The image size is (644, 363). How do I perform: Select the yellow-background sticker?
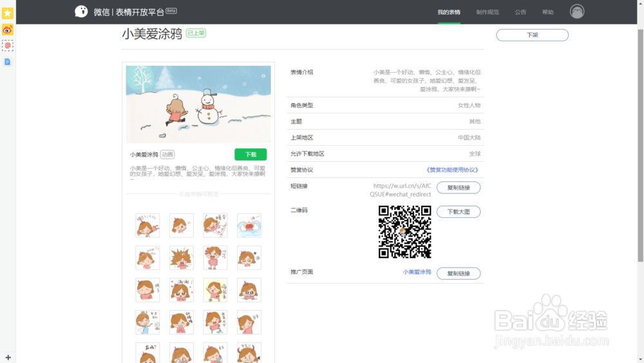coord(215,290)
